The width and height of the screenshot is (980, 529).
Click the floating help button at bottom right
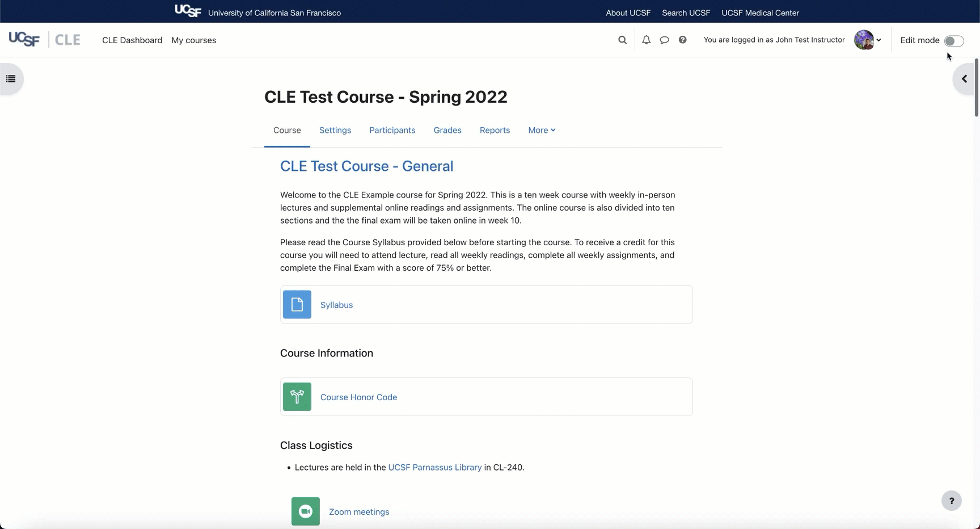pos(951,501)
